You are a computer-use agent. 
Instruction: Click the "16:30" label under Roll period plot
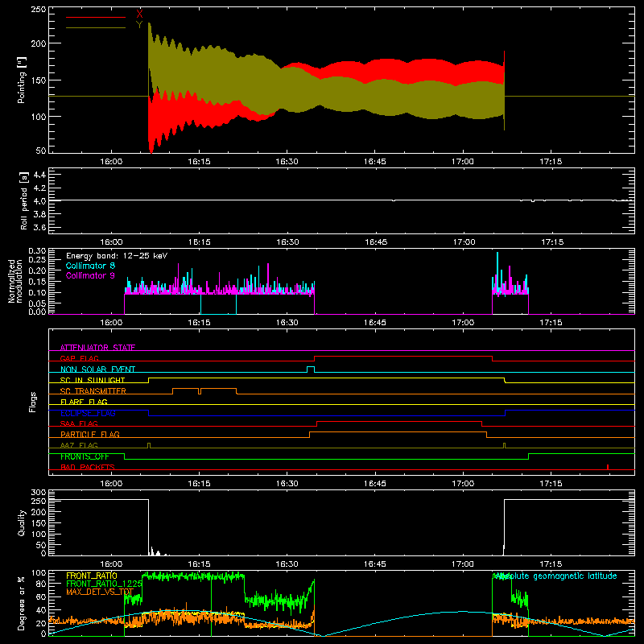coord(287,242)
